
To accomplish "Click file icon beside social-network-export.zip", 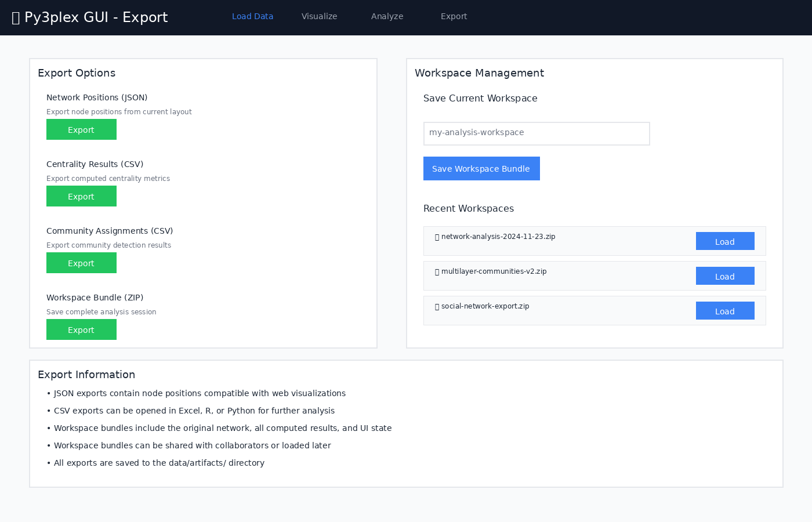I will (437, 307).
